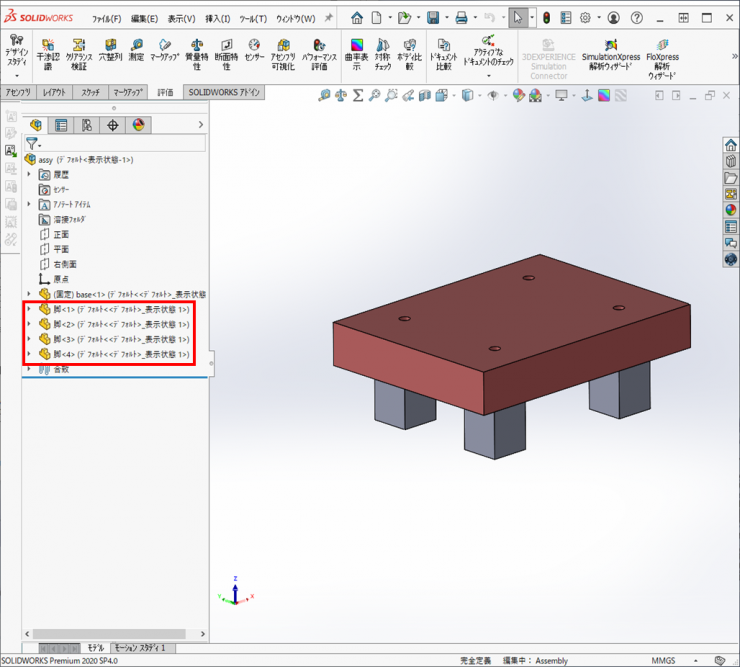740x667 pixels.
Task: Open 断面特性 section properties
Action: coord(227,55)
